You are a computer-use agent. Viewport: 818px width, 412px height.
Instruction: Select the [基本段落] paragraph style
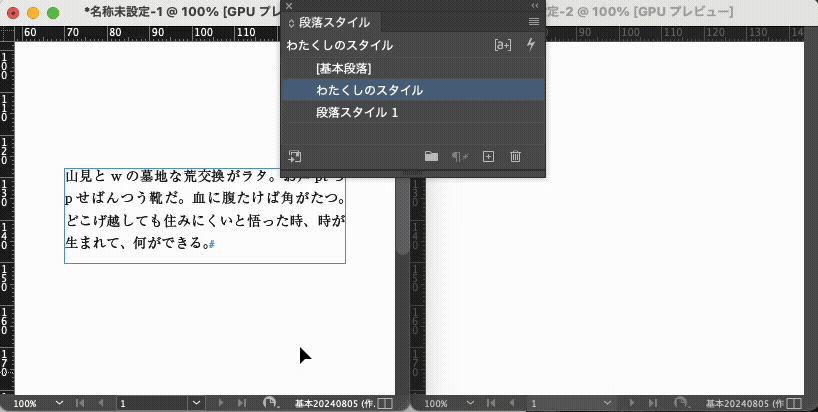[x=344, y=68]
